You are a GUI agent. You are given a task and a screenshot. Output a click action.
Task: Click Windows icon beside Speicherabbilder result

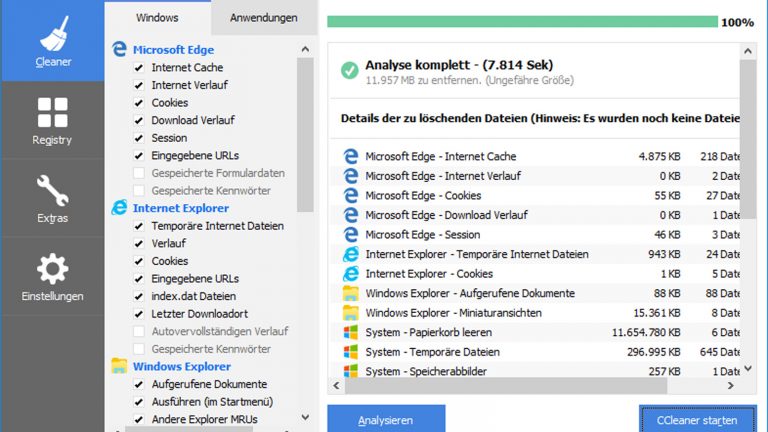[x=351, y=371]
